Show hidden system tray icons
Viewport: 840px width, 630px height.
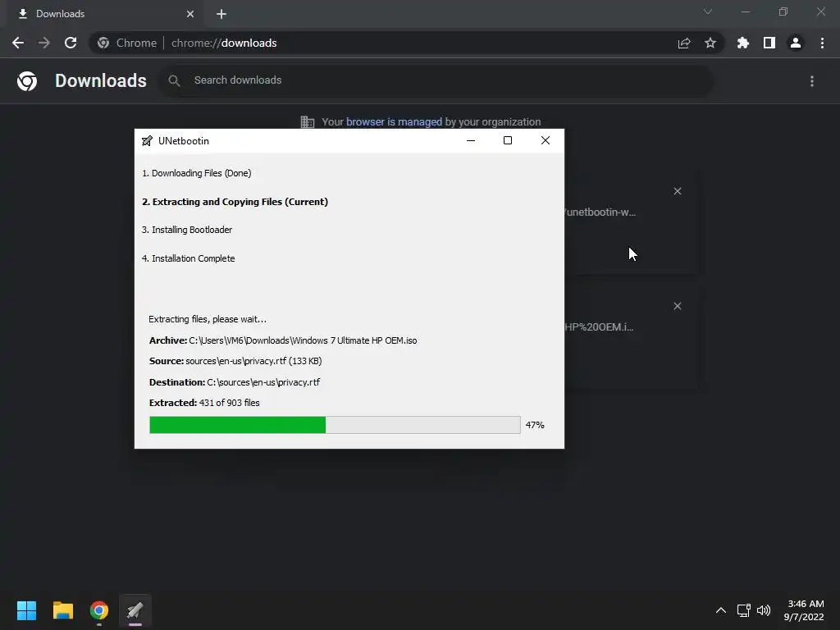pos(721,610)
